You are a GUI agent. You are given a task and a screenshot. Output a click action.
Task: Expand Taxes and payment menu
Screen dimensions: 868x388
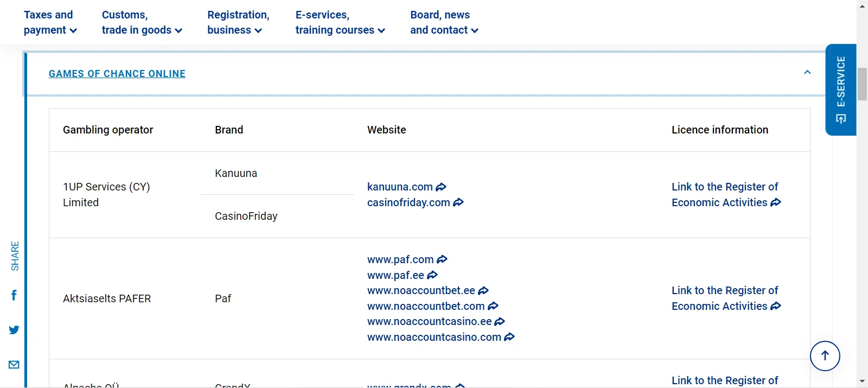click(50, 22)
